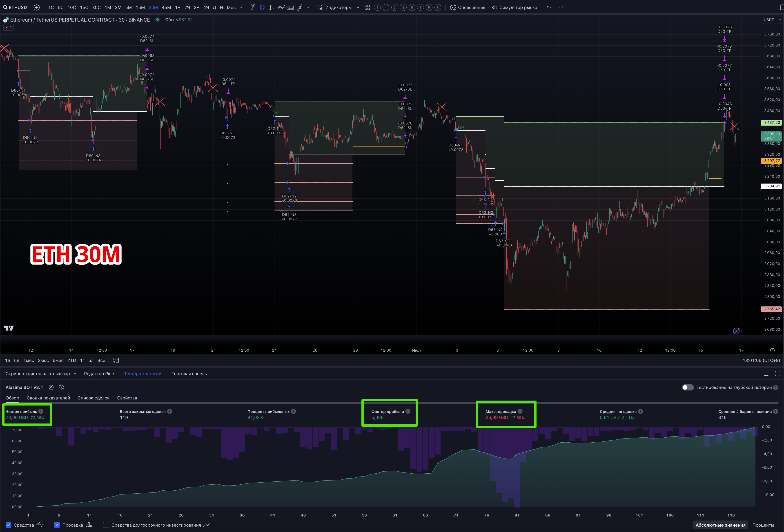784x532 pixels.
Task: Click the undo arrow icon
Action: click(549, 7)
